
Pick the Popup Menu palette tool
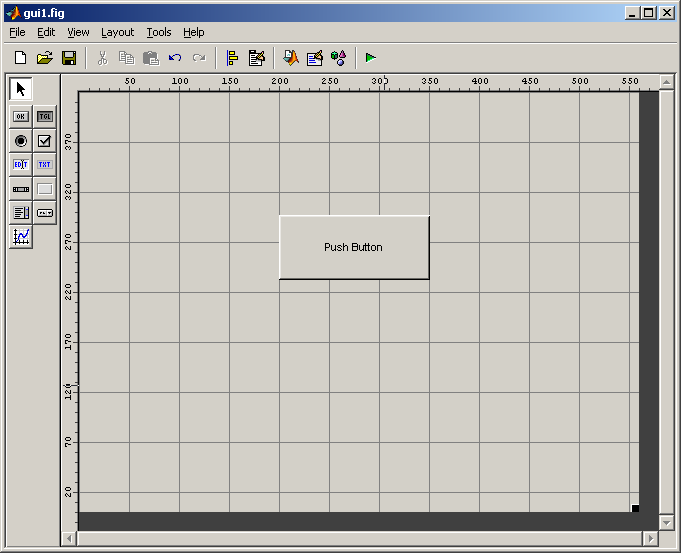(x=45, y=213)
